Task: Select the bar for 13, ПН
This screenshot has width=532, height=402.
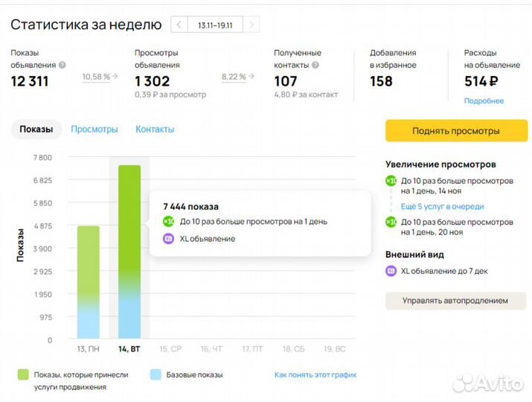Action: (89, 282)
